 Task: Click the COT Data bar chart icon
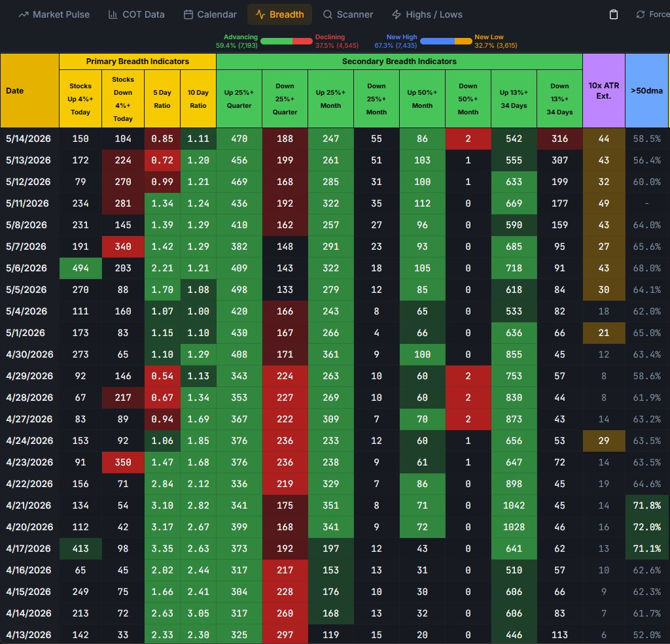coord(113,14)
